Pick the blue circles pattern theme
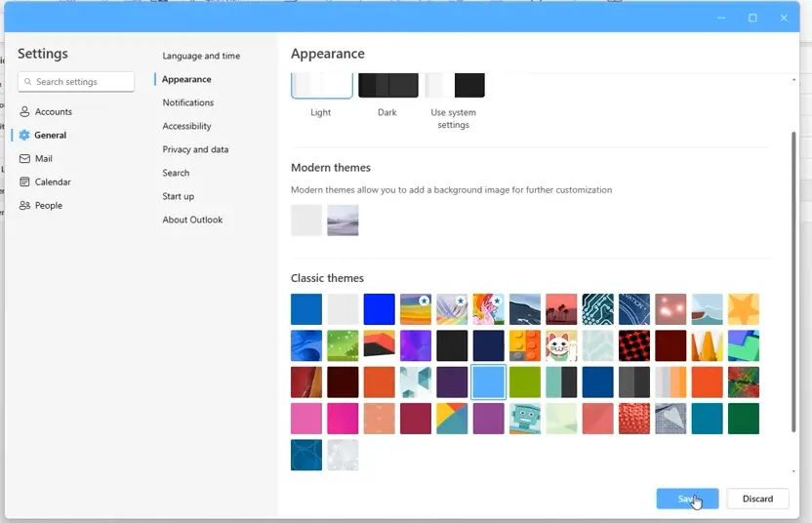 tap(306, 455)
